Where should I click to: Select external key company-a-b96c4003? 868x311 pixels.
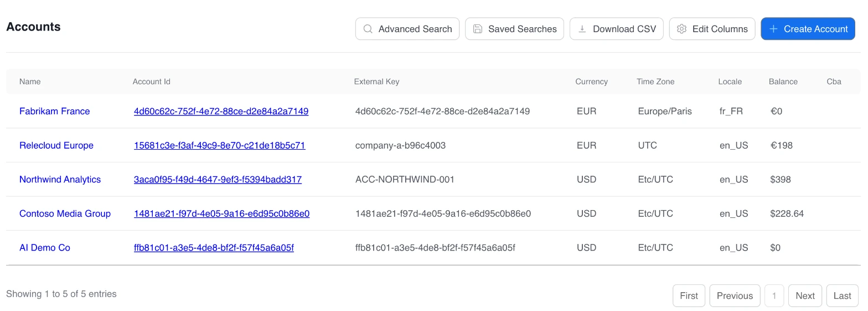point(400,146)
